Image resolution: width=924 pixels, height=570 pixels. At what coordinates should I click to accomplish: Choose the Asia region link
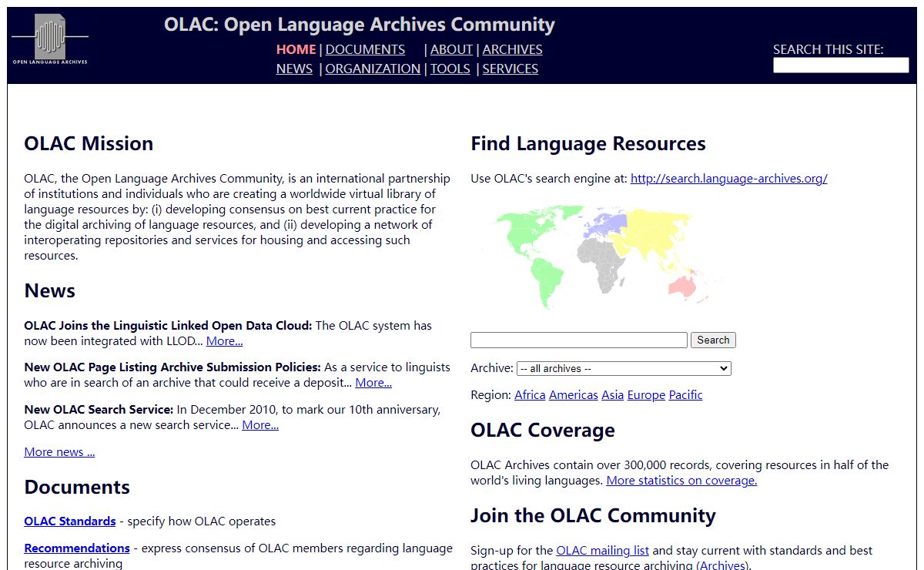point(612,395)
